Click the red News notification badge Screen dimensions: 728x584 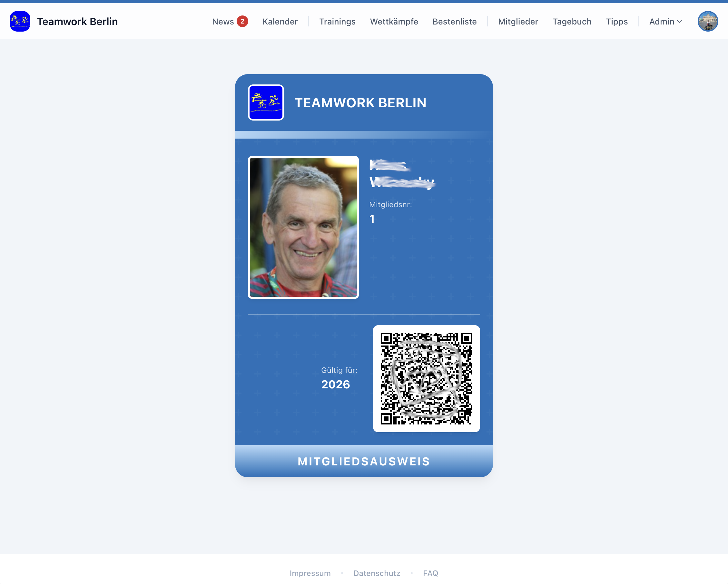point(242,21)
